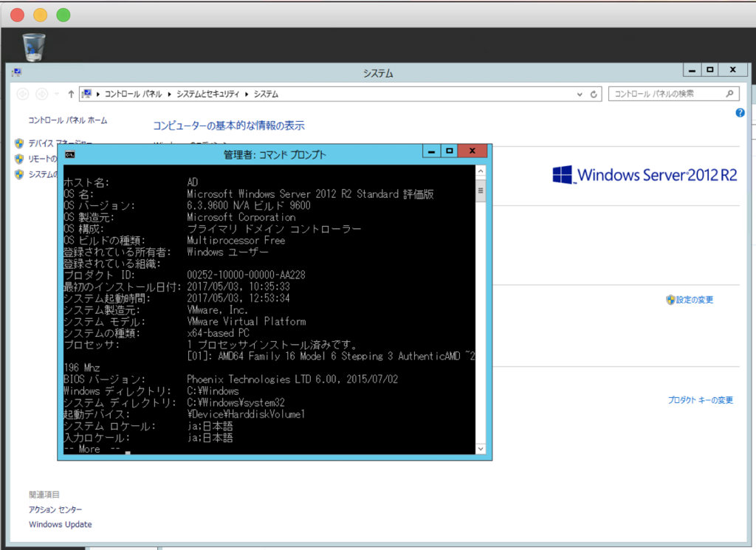Click 関連項目 label in System window
The height and width of the screenshot is (550, 756).
point(44,495)
